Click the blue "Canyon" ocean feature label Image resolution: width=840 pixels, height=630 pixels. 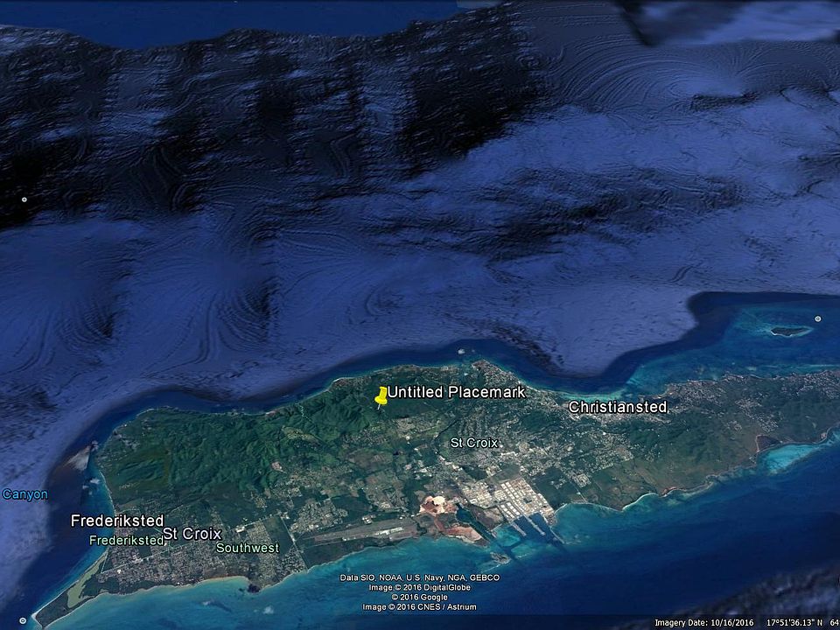(x=24, y=494)
